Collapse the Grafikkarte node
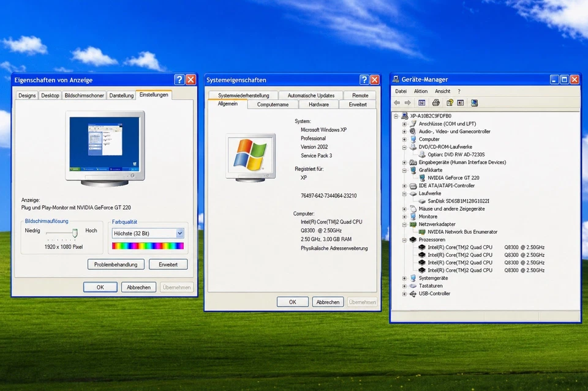Viewport: 588px width, 391px height. pyautogui.click(x=404, y=170)
